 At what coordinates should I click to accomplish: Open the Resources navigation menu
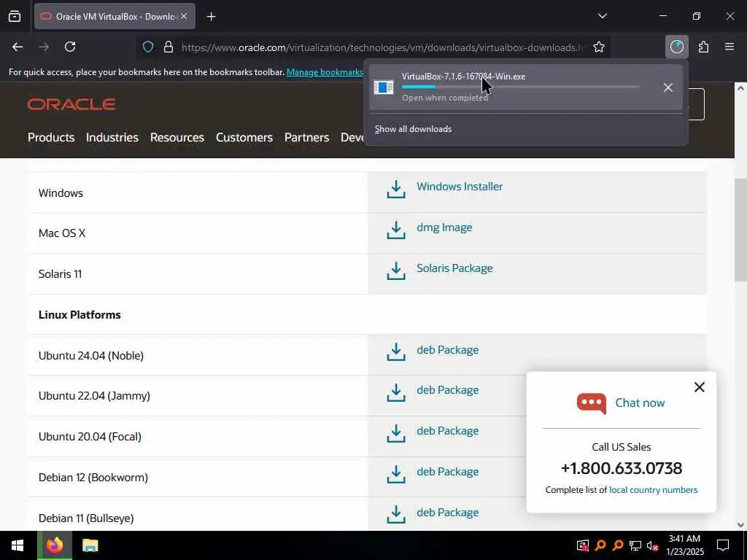[x=177, y=138]
